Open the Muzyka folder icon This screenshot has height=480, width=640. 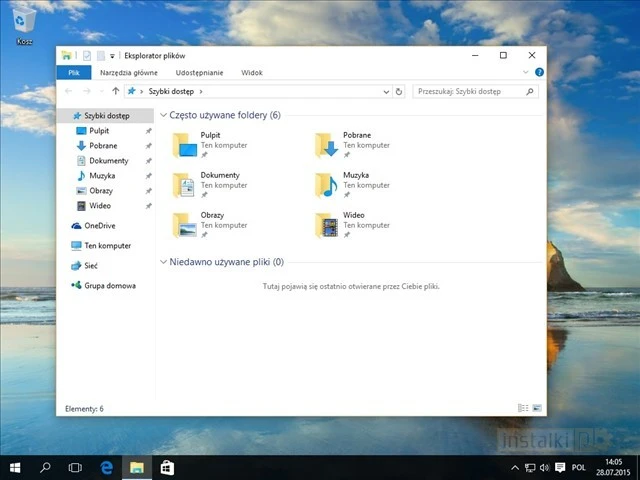click(328, 185)
